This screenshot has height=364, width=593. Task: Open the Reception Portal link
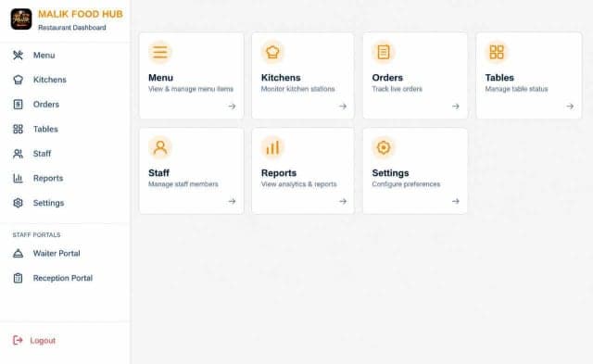tap(63, 278)
